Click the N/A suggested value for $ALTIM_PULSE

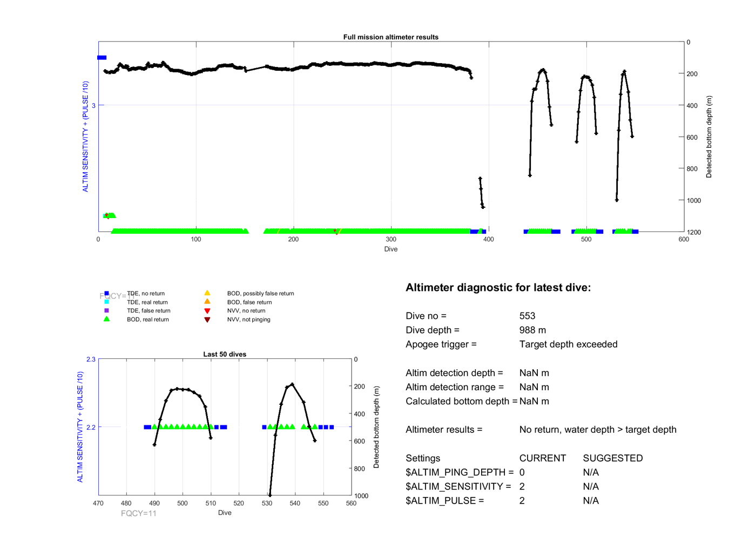tap(591, 501)
